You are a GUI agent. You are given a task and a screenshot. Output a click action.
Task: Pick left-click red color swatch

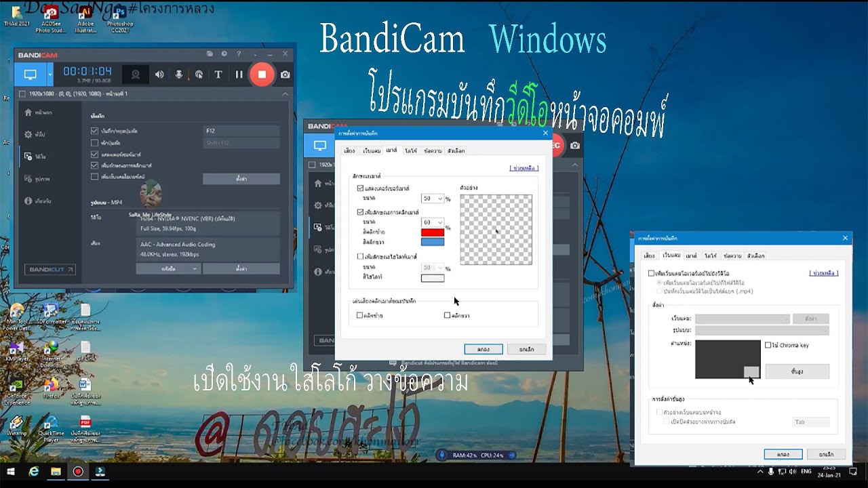coord(433,232)
